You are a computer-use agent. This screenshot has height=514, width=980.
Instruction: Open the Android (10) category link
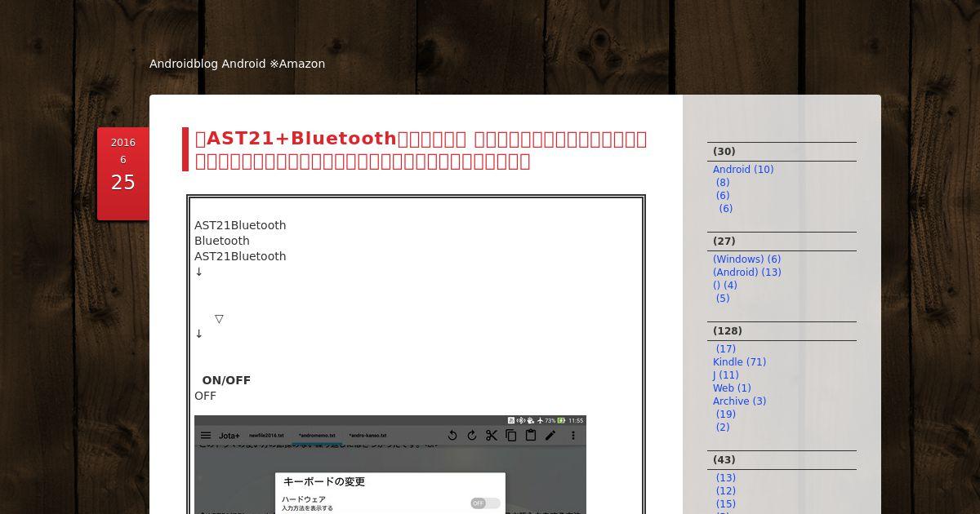743,170
